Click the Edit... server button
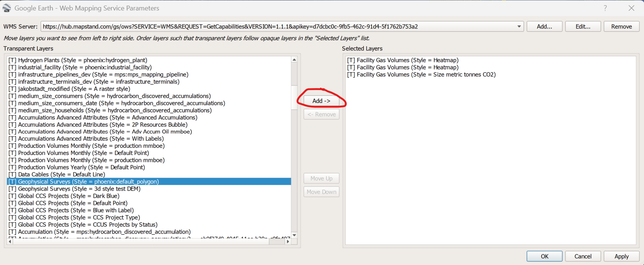 (583, 26)
